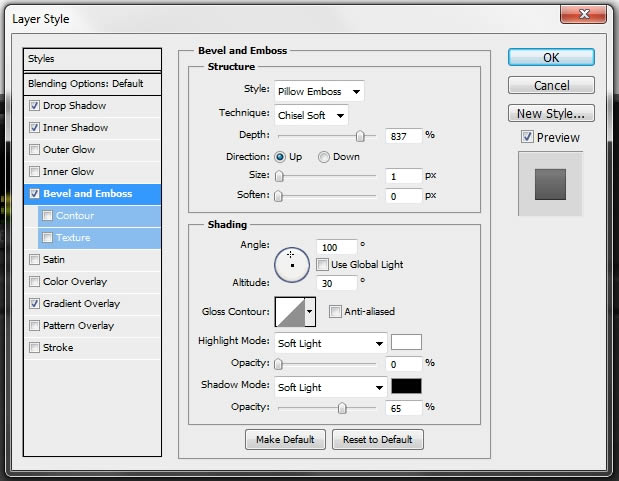The height and width of the screenshot is (481, 619).
Task: Uncheck the Gradient Overlay checkbox
Action: click(34, 303)
